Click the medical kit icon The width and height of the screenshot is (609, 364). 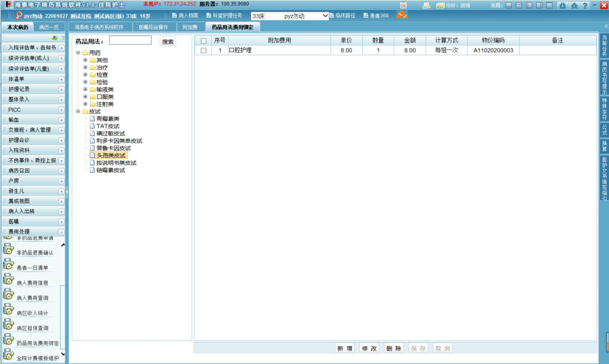(x=562, y=6)
